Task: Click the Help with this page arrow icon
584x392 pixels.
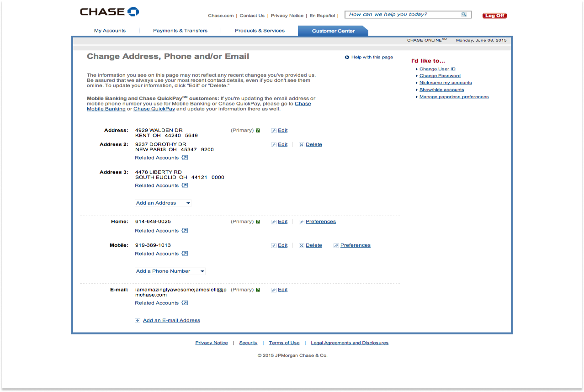Action: (347, 58)
